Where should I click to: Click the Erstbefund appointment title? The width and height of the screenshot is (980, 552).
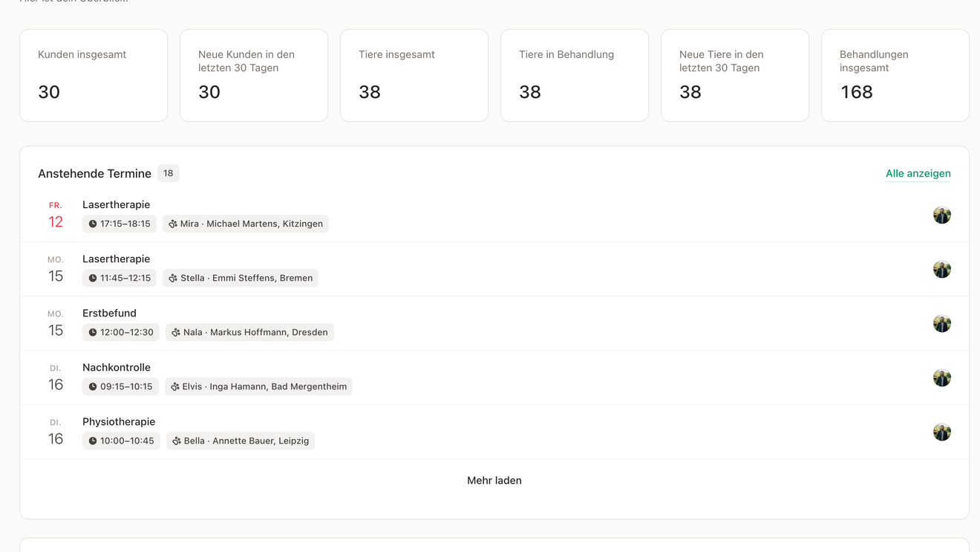(x=109, y=314)
